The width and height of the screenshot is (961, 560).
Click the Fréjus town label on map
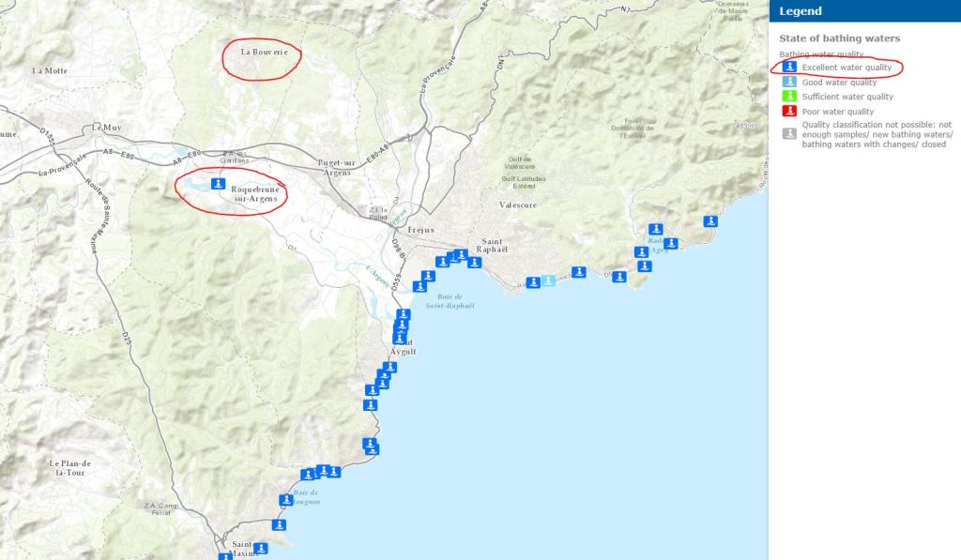pyautogui.click(x=420, y=230)
